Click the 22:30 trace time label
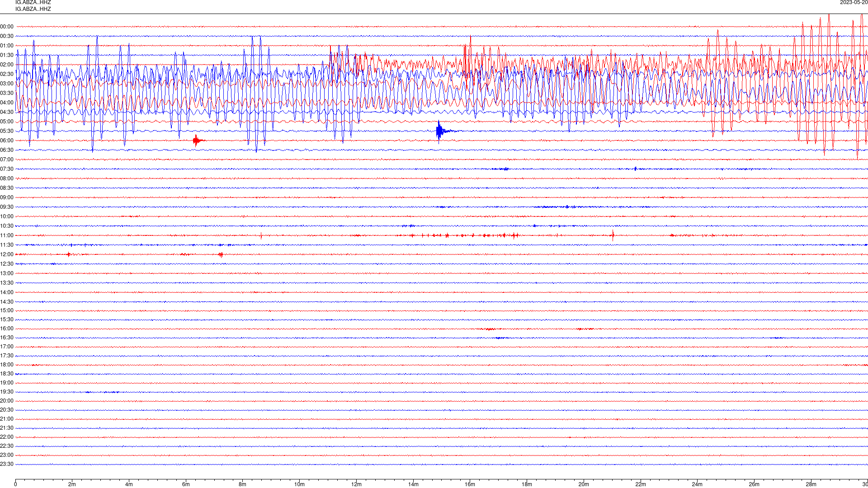The width and height of the screenshot is (868, 488). (7, 446)
